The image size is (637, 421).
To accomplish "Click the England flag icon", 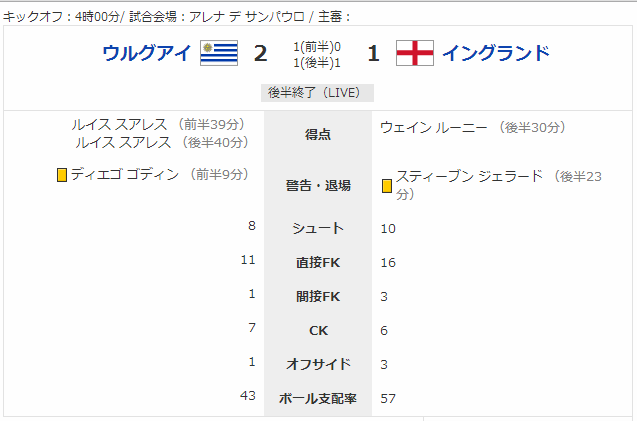I will (415, 53).
